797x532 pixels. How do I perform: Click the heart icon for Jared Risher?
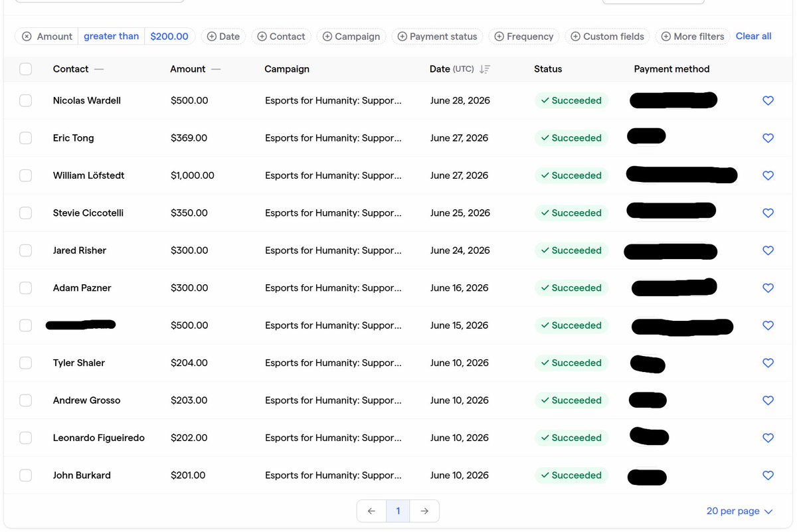768,250
